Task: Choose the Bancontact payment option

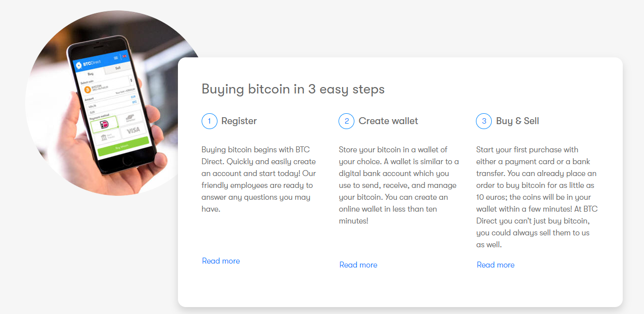Action: (130, 118)
